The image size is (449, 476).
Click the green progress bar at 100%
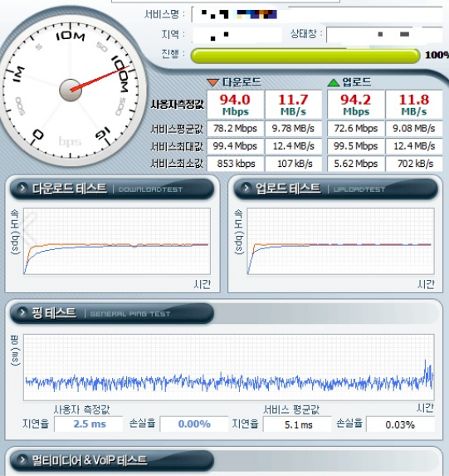tap(305, 56)
